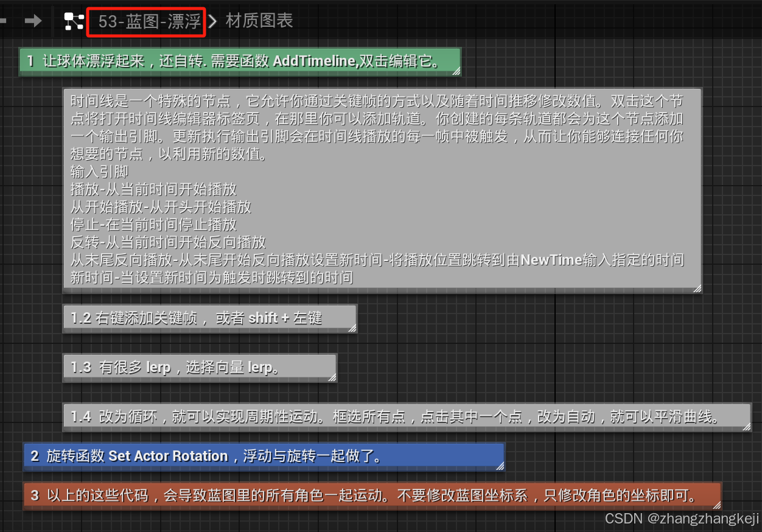Viewport: 762px width, 532px height.
Task: Select the green AddTimeline comment header
Action: [240, 61]
